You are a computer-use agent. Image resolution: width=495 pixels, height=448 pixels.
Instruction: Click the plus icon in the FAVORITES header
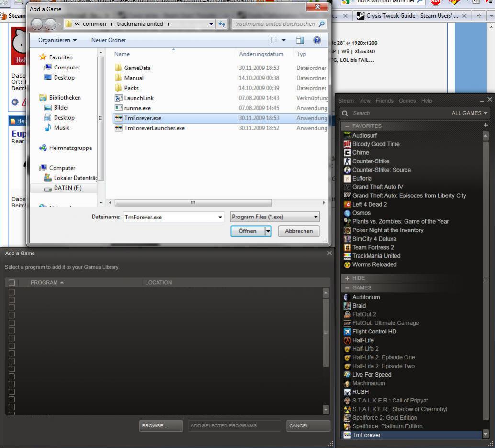tap(486, 125)
